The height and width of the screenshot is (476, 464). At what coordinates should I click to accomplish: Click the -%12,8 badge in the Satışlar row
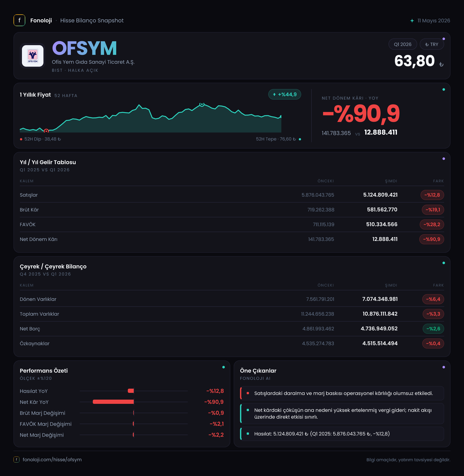point(432,195)
